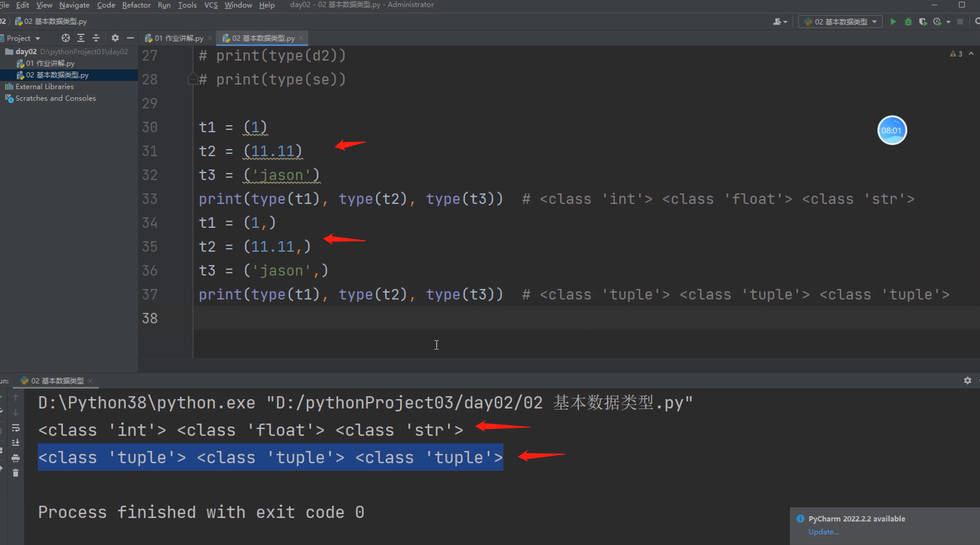Expand the profiler options arrow next to run icons
The width and height of the screenshot is (980, 545).
tap(948, 22)
